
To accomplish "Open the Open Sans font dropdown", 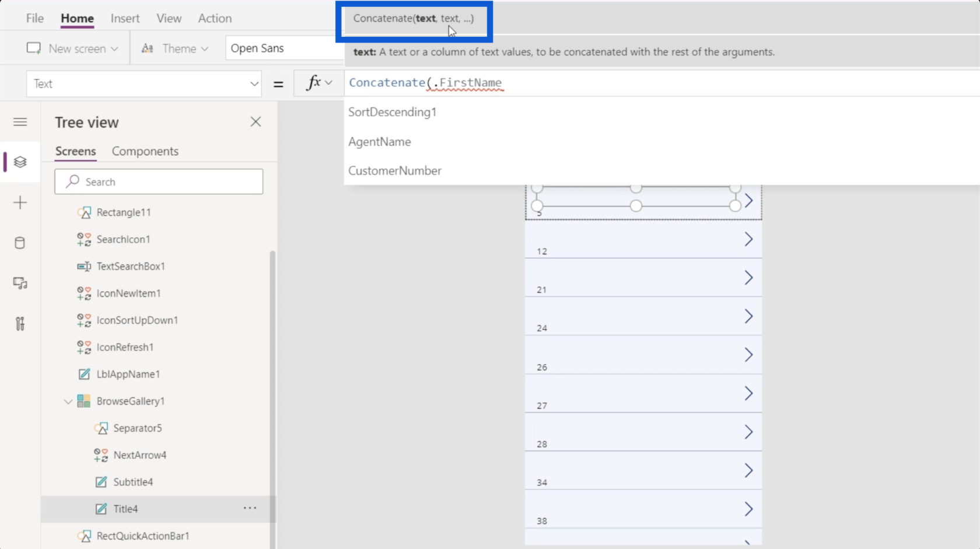I will (285, 48).
